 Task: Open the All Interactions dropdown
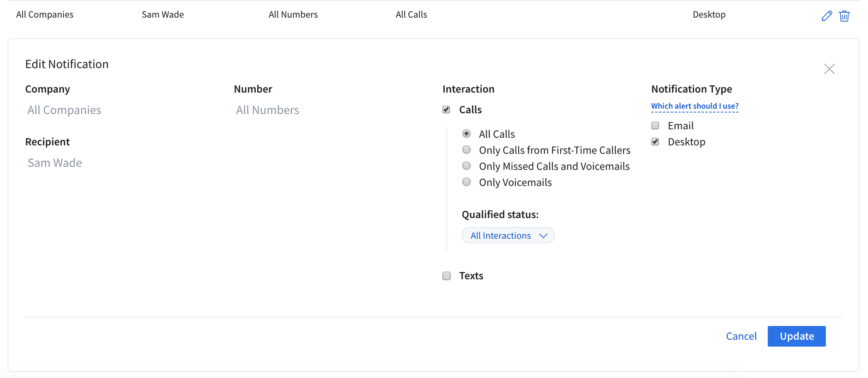(x=501, y=236)
